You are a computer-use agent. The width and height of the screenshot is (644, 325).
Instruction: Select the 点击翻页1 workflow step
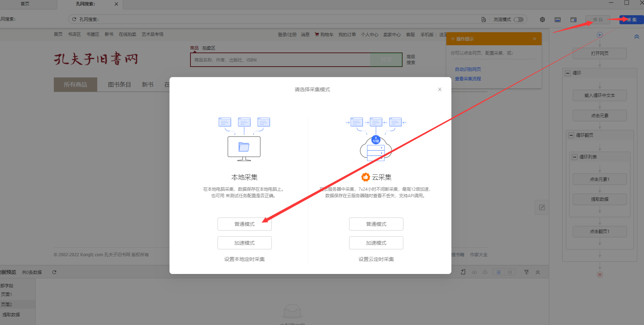pyautogui.click(x=600, y=232)
